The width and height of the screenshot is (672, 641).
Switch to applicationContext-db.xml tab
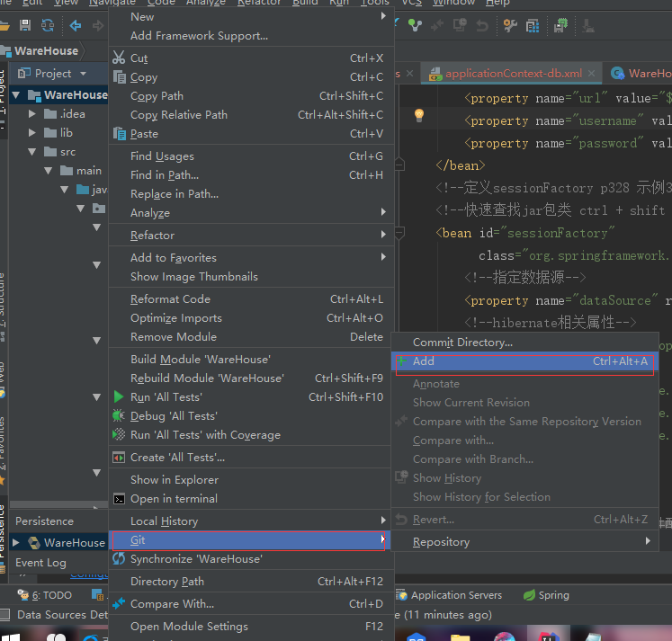tap(514, 74)
